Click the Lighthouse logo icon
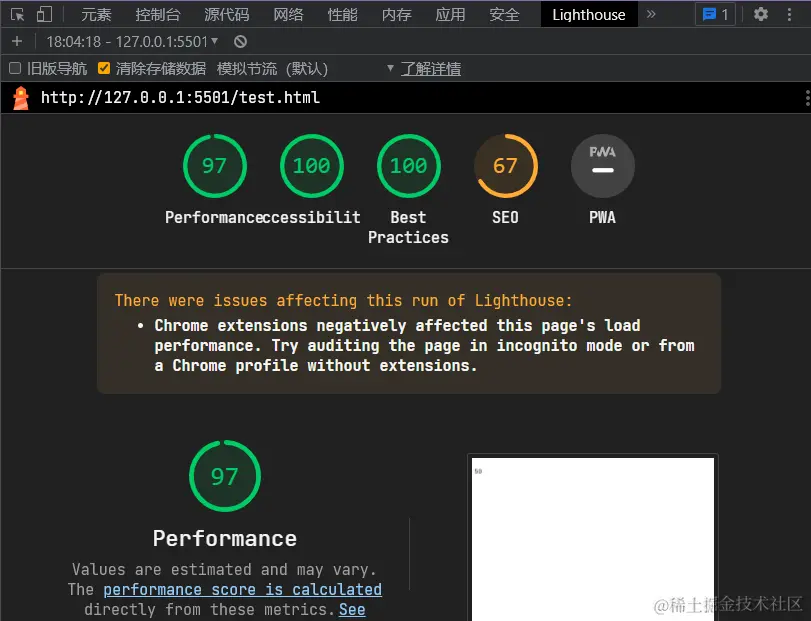This screenshot has height=621, width=811. (21, 98)
